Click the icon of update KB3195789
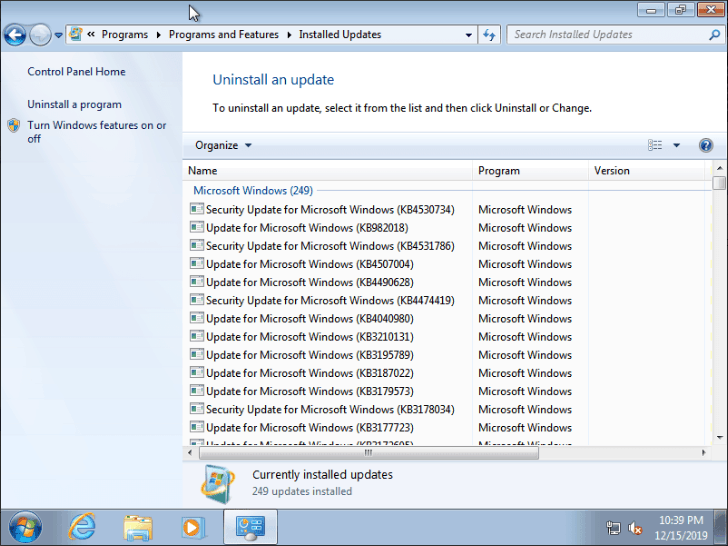Screen dimensions: 728x546 pos(197,354)
